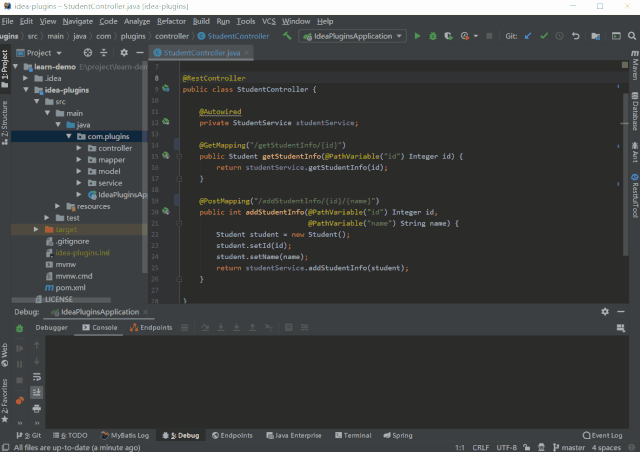Click the master Git branch in status bar

[573, 447]
